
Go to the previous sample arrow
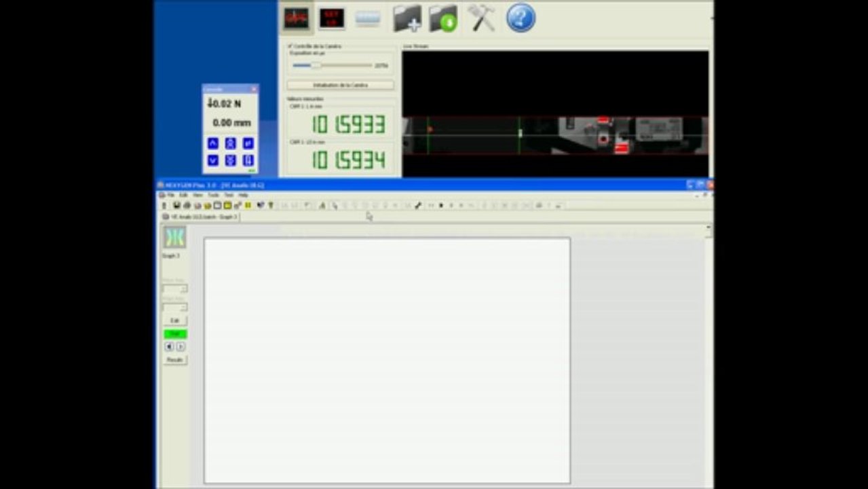[169, 346]
